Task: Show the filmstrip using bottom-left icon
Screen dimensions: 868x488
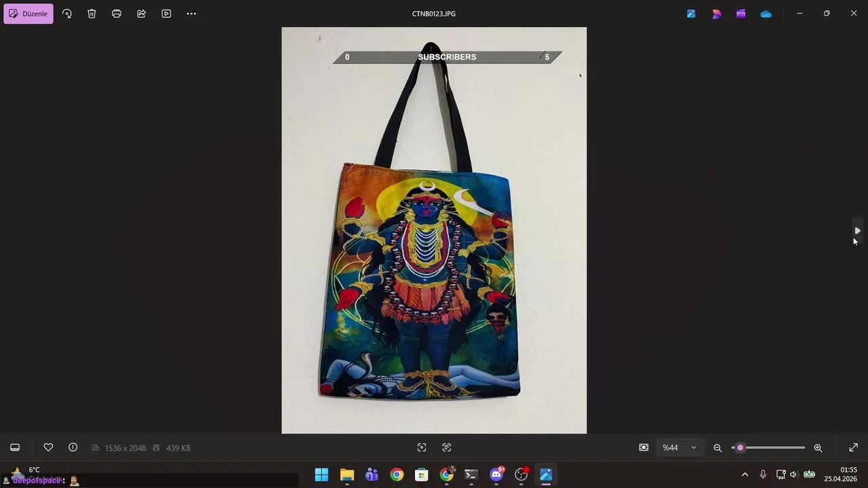Action: (x=15, y=447)
